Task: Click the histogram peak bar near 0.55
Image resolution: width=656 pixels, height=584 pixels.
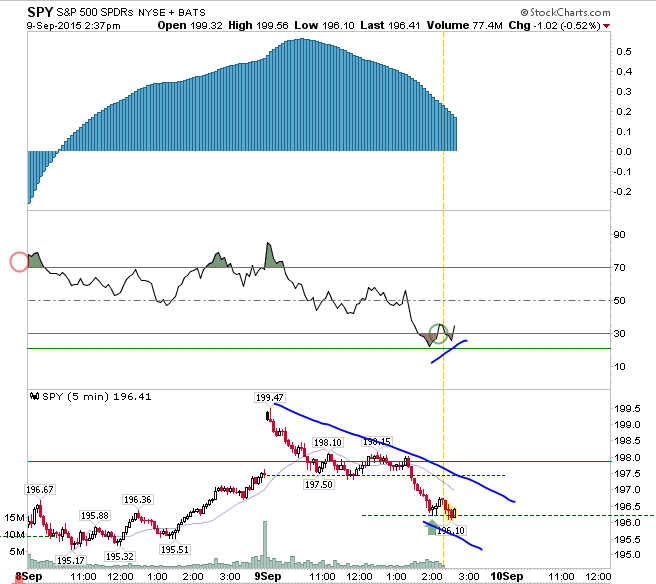Action: point(302,95)
